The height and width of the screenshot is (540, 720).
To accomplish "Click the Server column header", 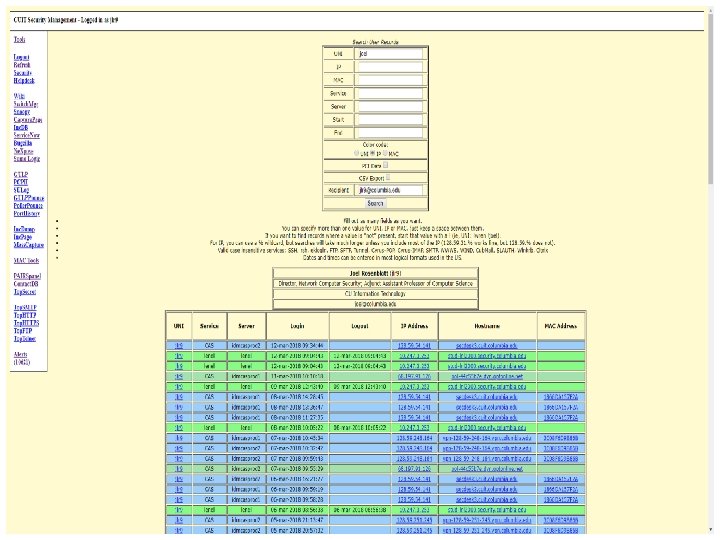I will tap(246, 326).
